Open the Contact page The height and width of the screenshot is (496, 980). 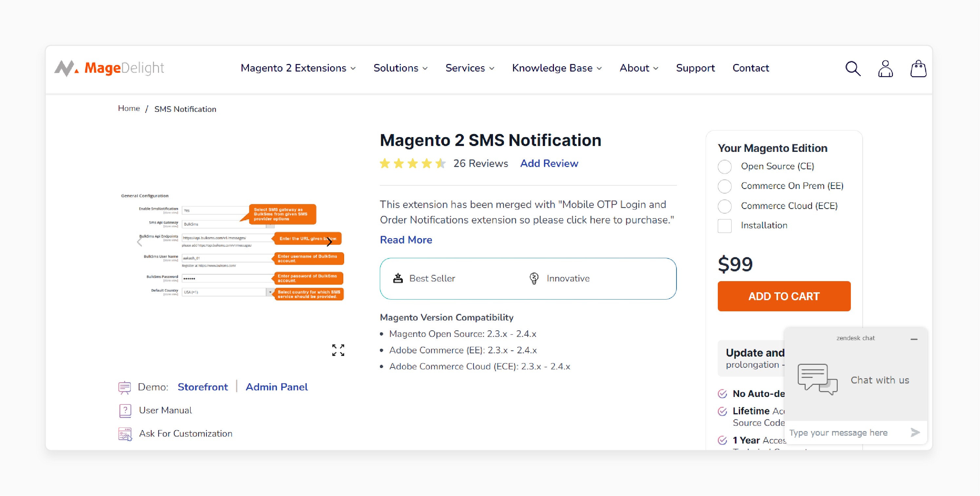pos(751,68)
